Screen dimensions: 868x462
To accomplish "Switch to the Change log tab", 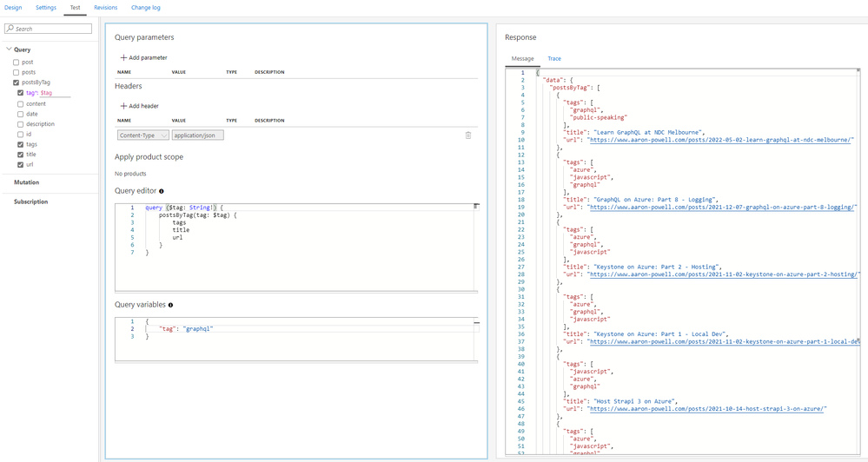I will (146, 8).
